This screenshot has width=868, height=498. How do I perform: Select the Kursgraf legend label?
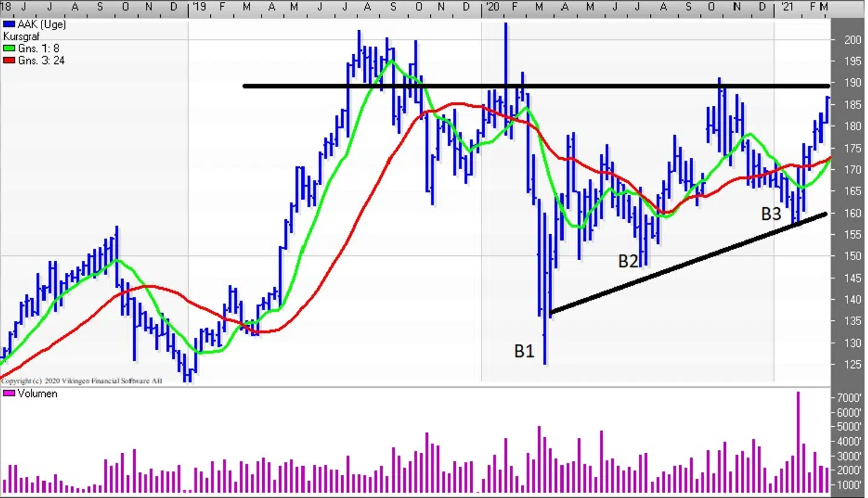tap(21, 37)
